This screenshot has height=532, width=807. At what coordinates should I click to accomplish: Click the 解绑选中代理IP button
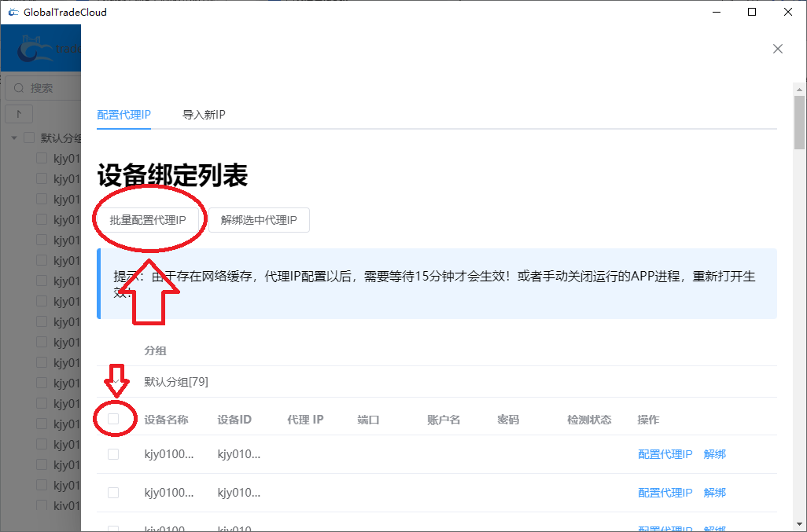[259, 220]
